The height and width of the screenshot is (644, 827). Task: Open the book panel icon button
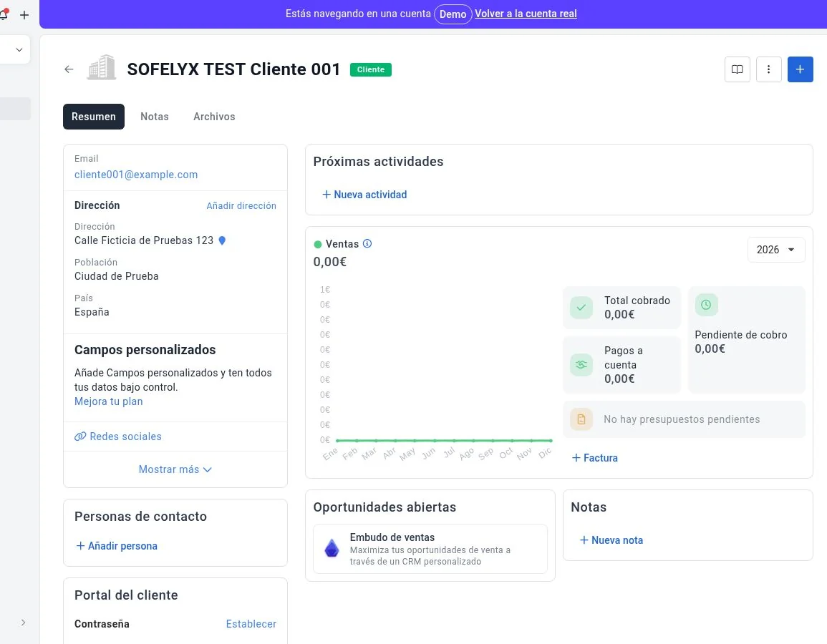pyautogui.click(x=737, y=69)
